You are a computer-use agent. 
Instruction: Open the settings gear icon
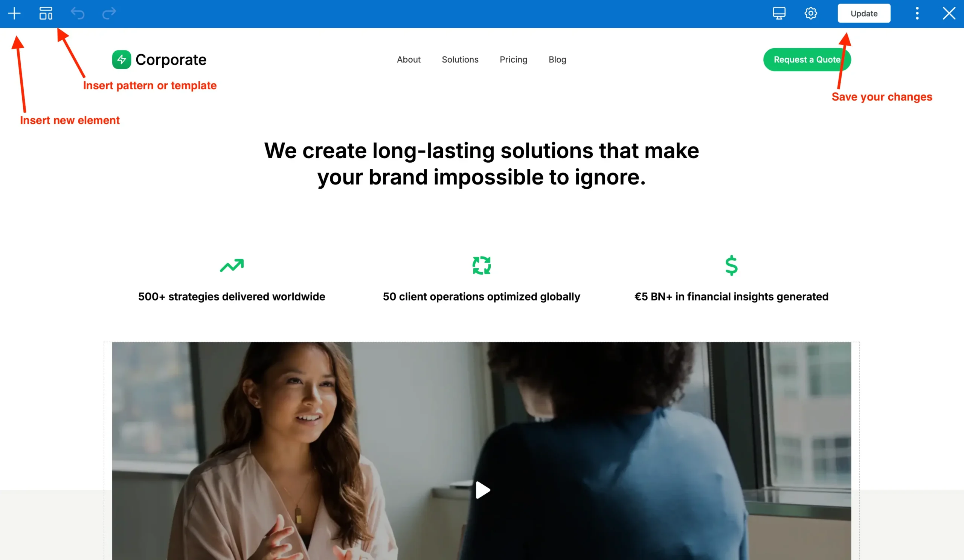[811, 14]
